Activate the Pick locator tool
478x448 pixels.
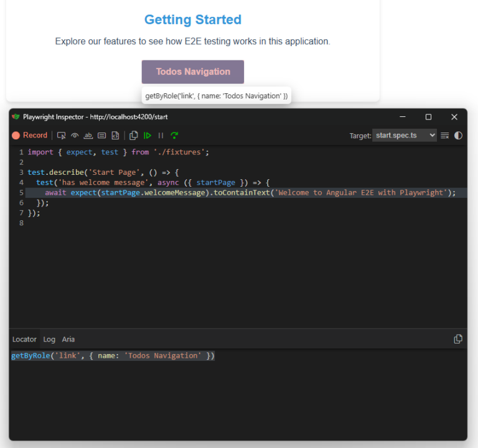pyautogui.click(x=61, y=136)
